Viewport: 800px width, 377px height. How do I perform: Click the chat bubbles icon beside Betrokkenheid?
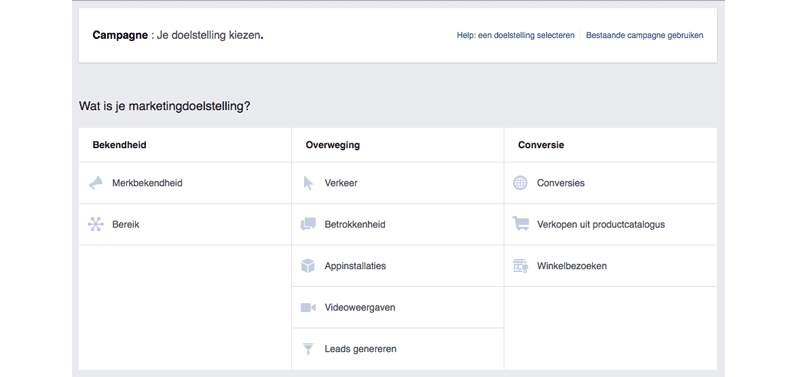[308, 224]
